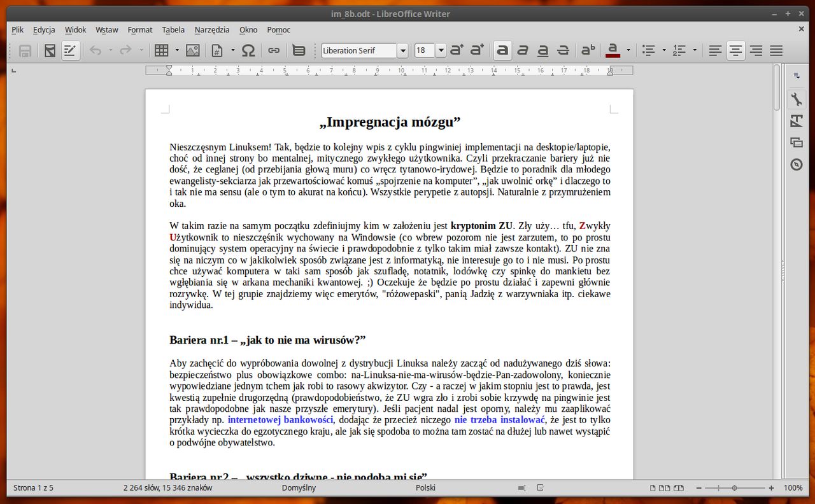Click the Bulleted List icon
The width and height of the screenshot is (815, 504).
point(649,50)
